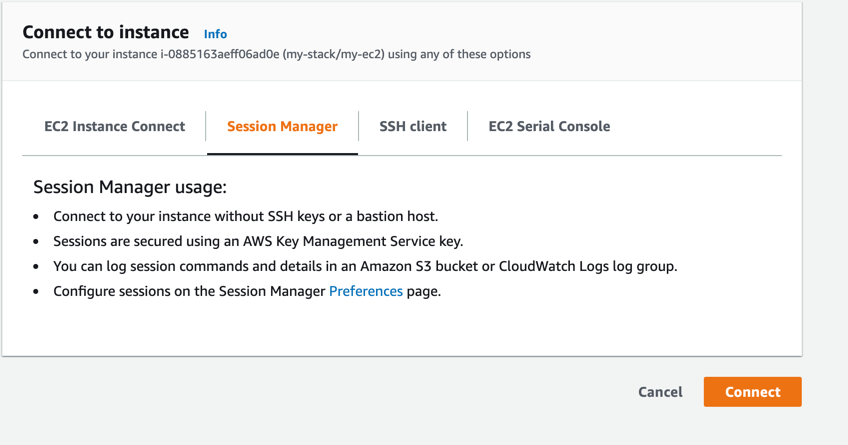The image size is (848, 445).
Task: Click the 'without SSH keys' bullet line
Action: pos(245,216)
